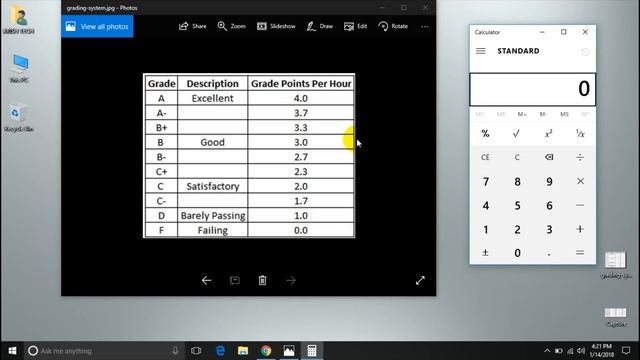Image resolution: width=640 pixels, height=360 pixels.
Task: Click digit 3 on Calculator keypad
Action: (x=549, y=229)
